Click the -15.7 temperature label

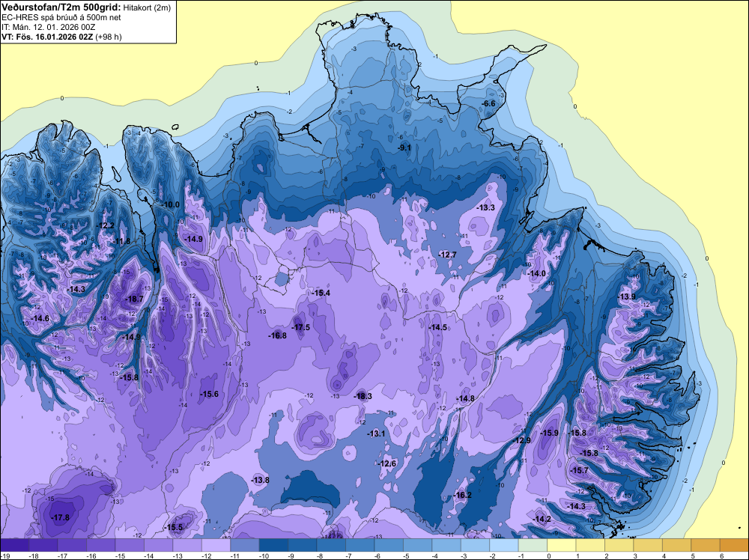point(580,470)
